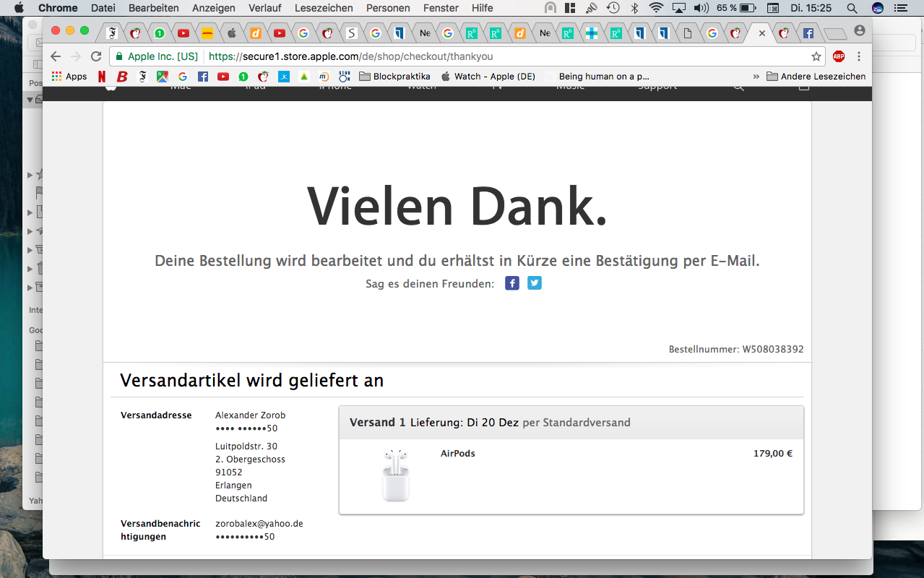Open the Lesezeichen menu
Viewport: 924px width, 578px height.
click(x=324, y=8)
